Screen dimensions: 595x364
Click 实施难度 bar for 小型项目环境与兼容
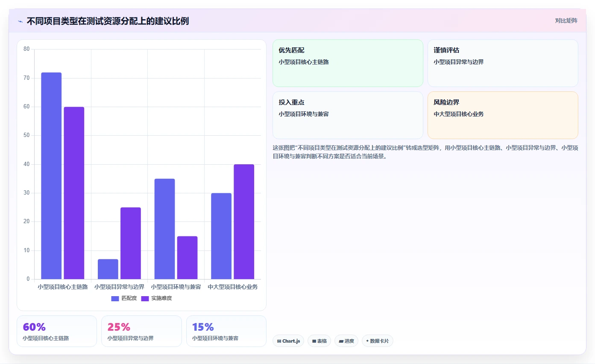coord(187,258)
